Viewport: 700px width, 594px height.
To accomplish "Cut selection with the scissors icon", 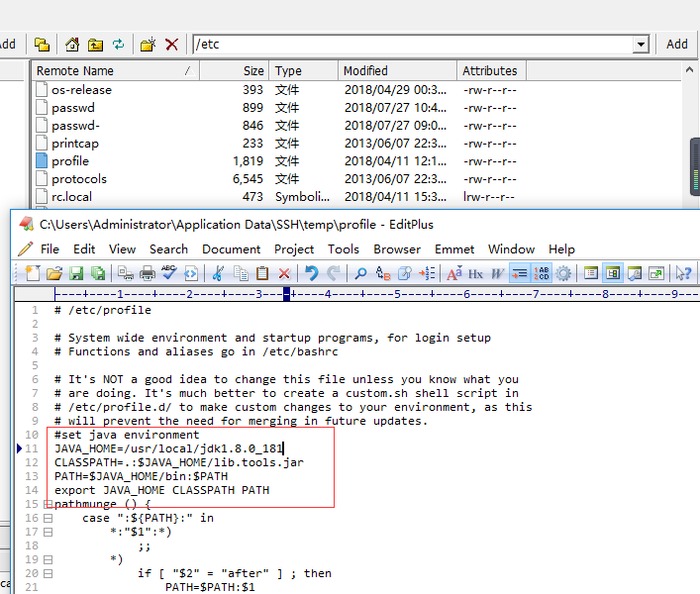I will [x=218, y=273].
